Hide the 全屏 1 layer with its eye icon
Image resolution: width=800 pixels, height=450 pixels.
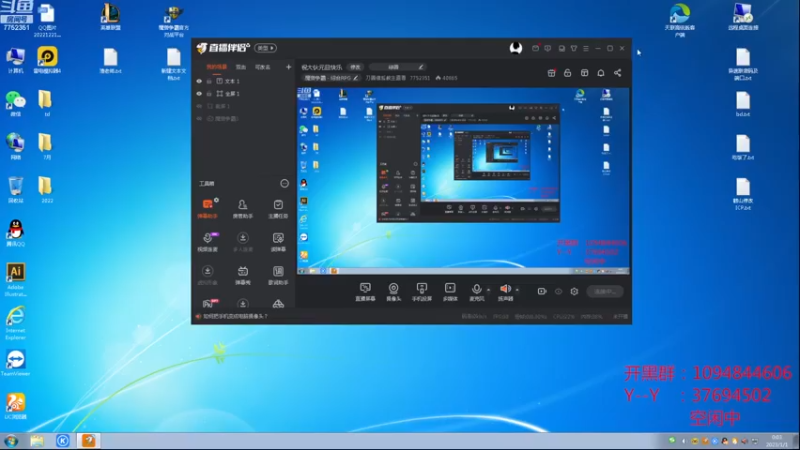(x=199, y=94)
